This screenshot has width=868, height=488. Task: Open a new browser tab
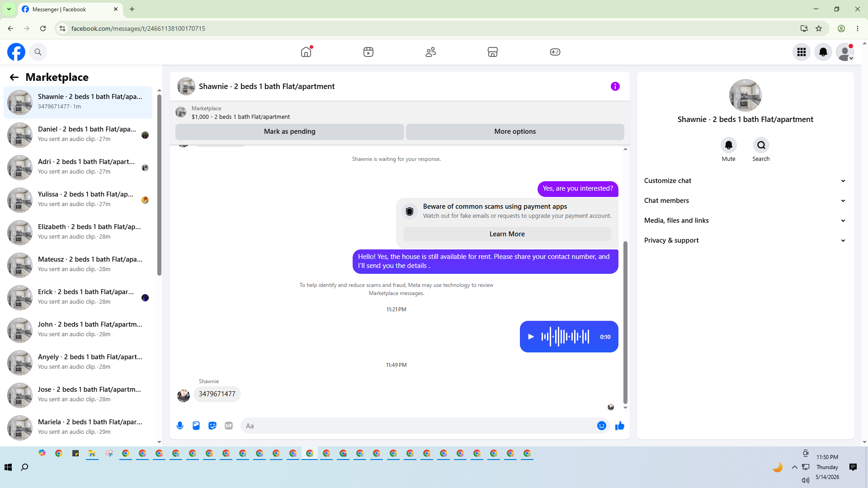pyautogui.click(x=132, y=9)
